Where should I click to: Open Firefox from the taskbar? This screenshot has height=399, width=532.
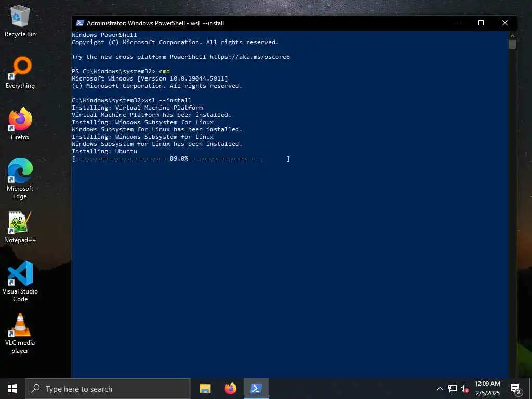231,389
